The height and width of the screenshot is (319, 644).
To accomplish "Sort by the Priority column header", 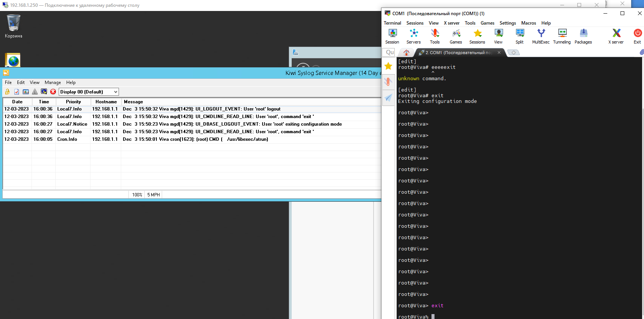I will [73, 102].
